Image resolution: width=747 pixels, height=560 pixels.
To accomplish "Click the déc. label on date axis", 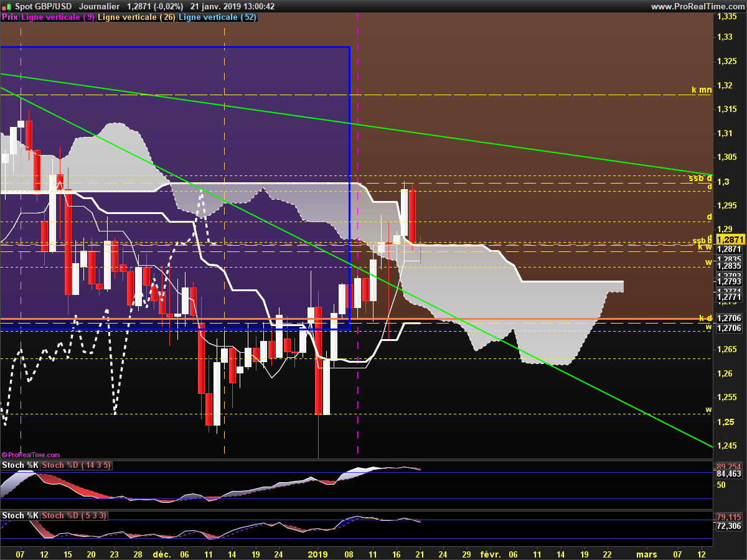I will [162, 554].
